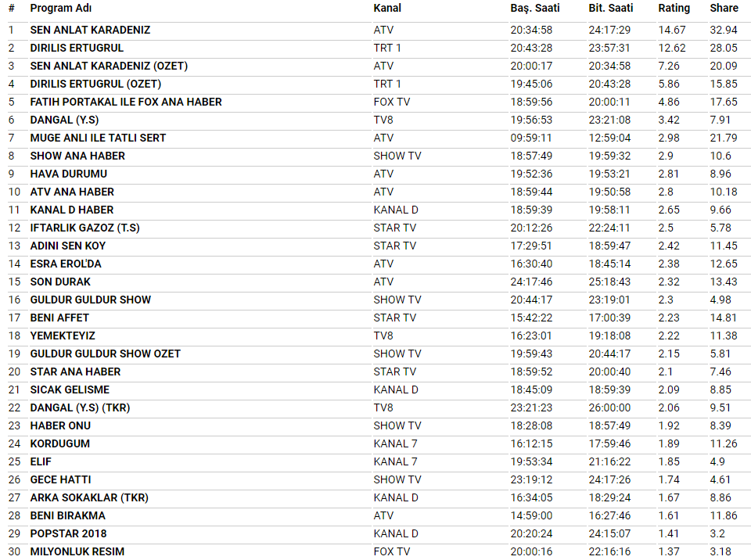Click the Kanal column header
The image size is (751, 560).
click(387, 8)
